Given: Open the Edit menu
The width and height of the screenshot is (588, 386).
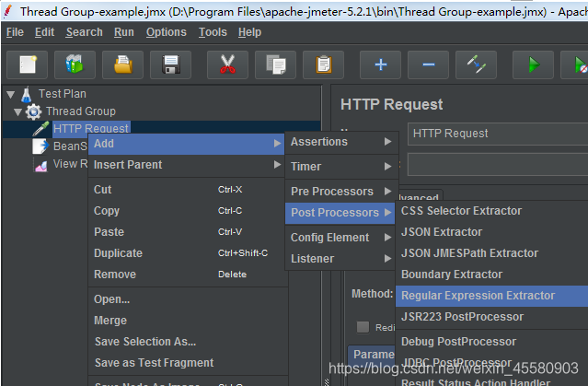Looking at the screenshot, I should [44, 32].
